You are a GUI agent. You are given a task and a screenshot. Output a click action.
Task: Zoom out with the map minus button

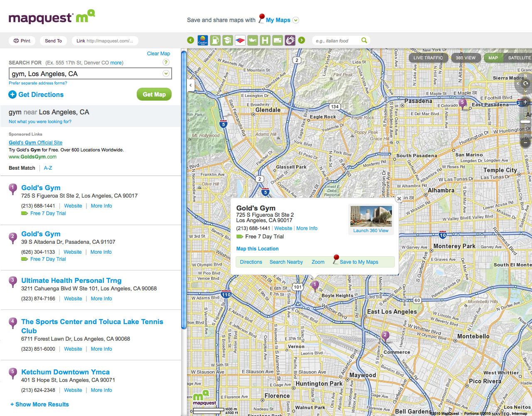pyautogui.click(x=525, y=142)
